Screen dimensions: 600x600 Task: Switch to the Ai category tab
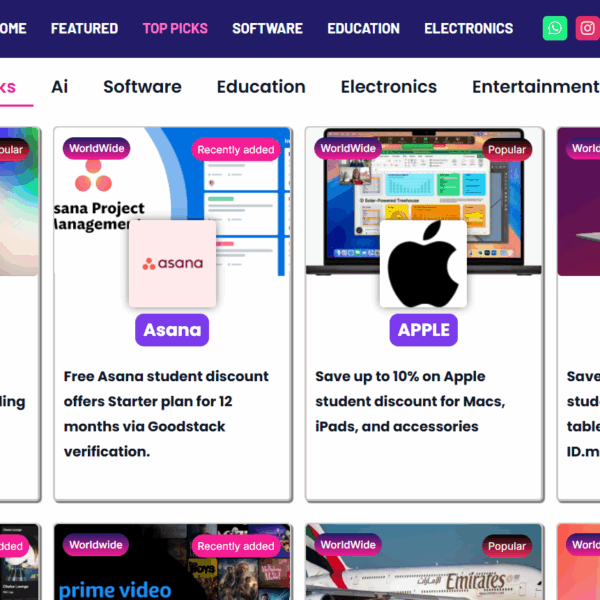click(60, 87)
